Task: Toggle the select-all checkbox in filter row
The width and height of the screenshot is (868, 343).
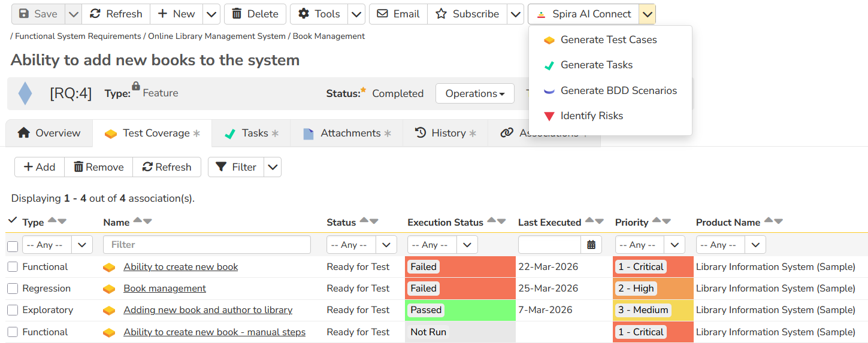Action: click(13, 246)
